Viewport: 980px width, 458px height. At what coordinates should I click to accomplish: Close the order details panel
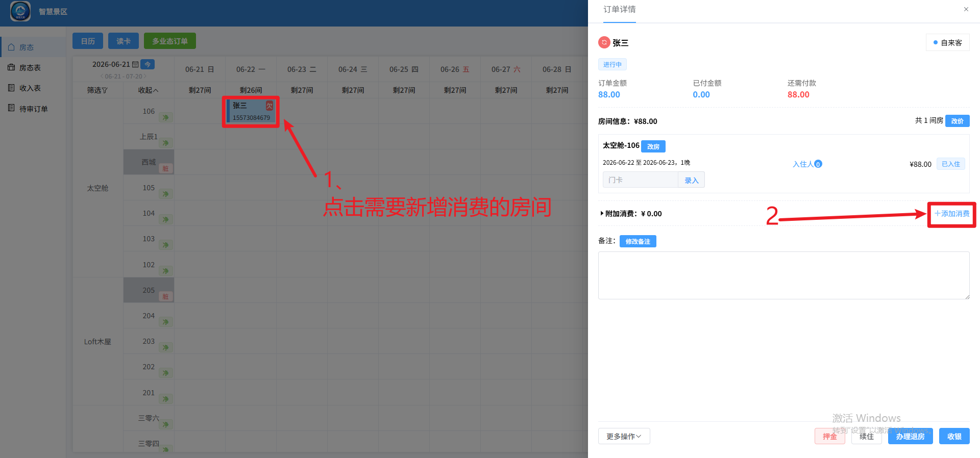click(x=966, y=9)
